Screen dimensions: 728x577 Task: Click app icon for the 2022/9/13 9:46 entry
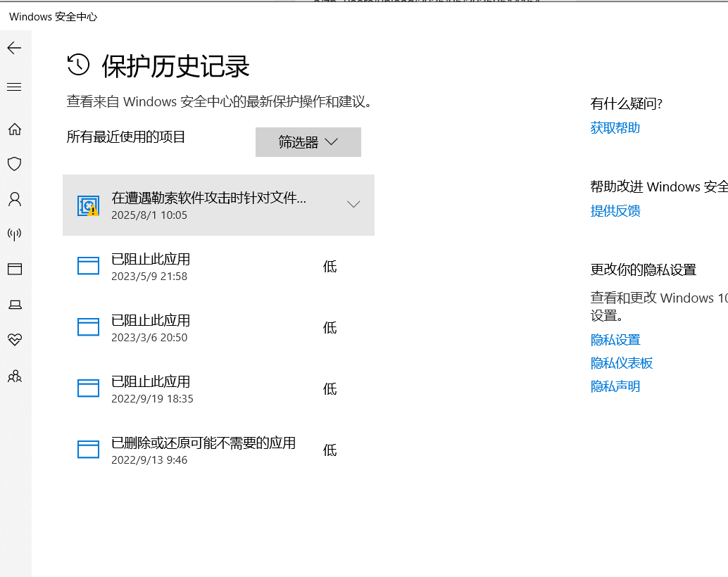(x=88, y=450)
